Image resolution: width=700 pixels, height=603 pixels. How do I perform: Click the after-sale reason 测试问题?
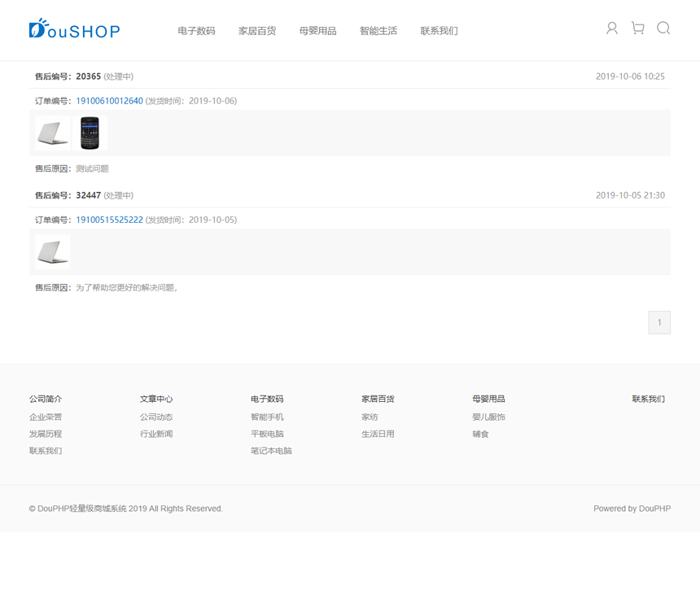[93, 168]
